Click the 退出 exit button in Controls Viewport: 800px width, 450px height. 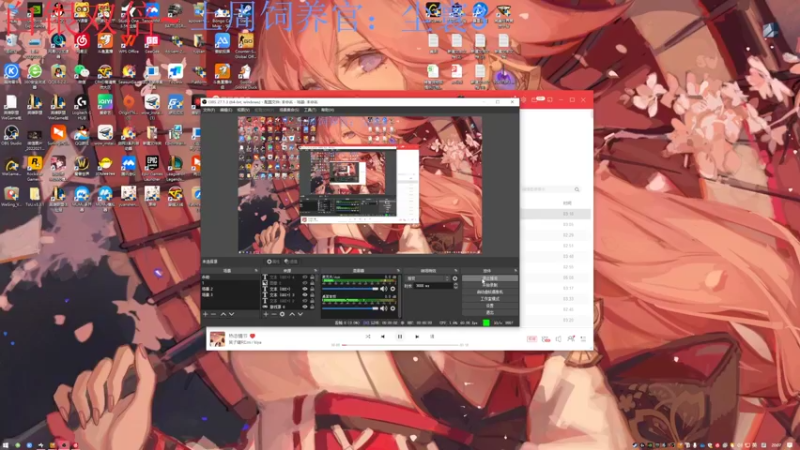(490, 312)
